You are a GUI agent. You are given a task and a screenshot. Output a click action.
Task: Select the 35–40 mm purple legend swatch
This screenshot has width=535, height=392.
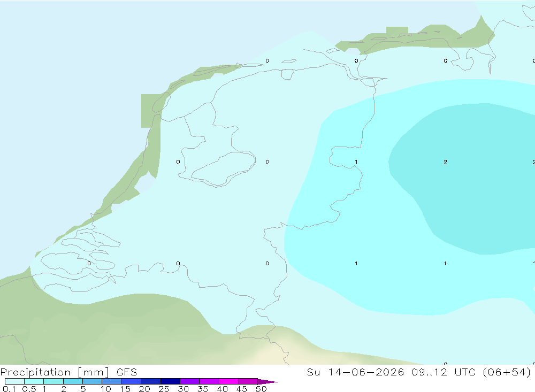tap(209, 381)
